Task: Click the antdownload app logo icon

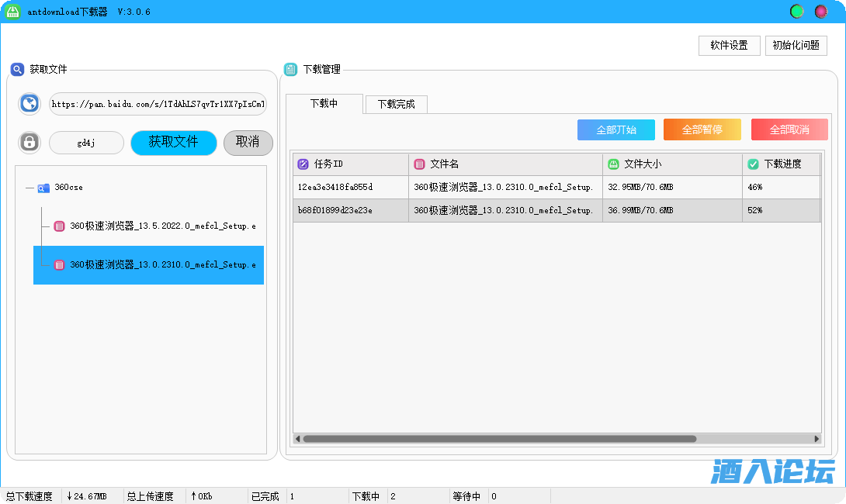Action: click(x=12, y=12)
